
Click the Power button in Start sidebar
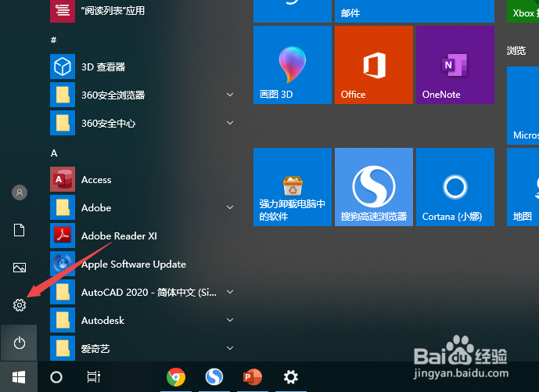[x=20, y=343]
